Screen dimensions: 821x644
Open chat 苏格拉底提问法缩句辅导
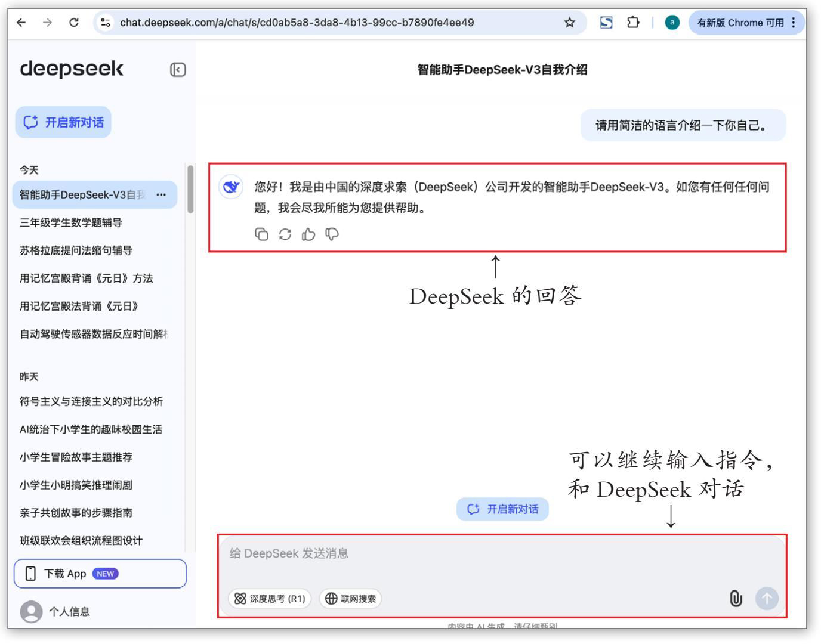click(76, 250)
